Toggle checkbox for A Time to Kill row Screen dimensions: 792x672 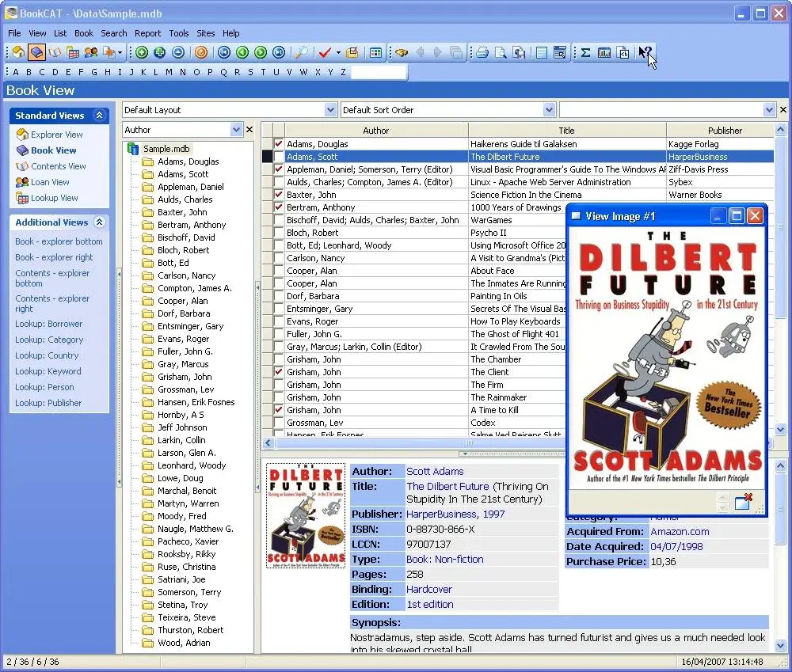(x=278, y=410)
